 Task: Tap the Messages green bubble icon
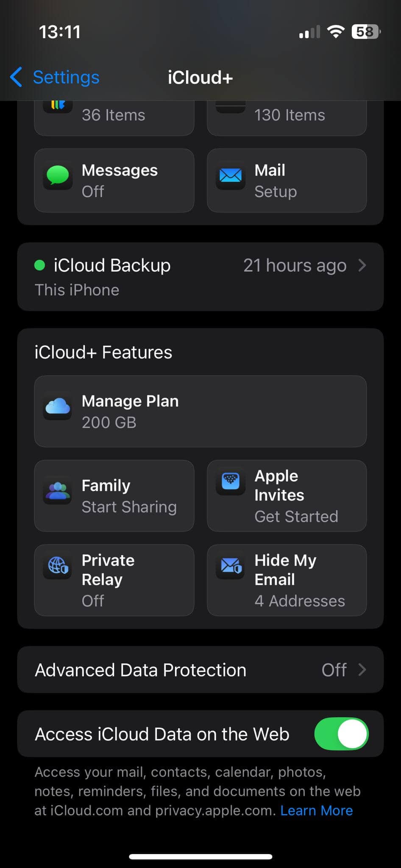(x=58, y=175)
